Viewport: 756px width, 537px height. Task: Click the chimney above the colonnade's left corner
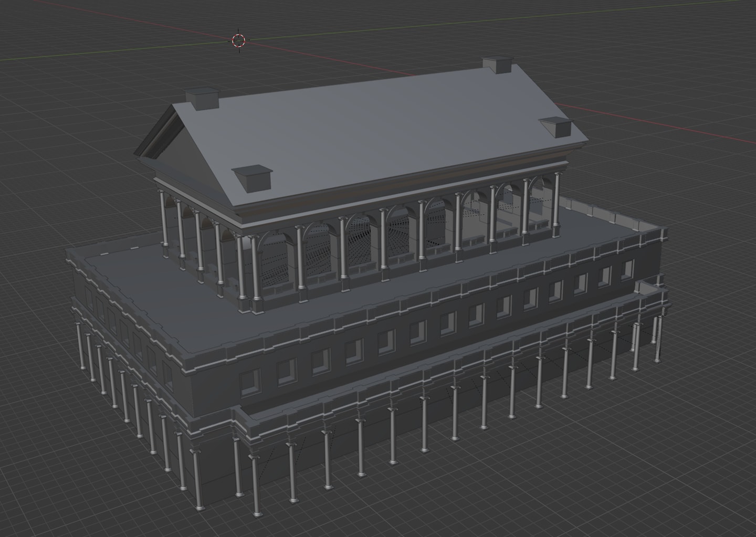[x=253, y=177]
